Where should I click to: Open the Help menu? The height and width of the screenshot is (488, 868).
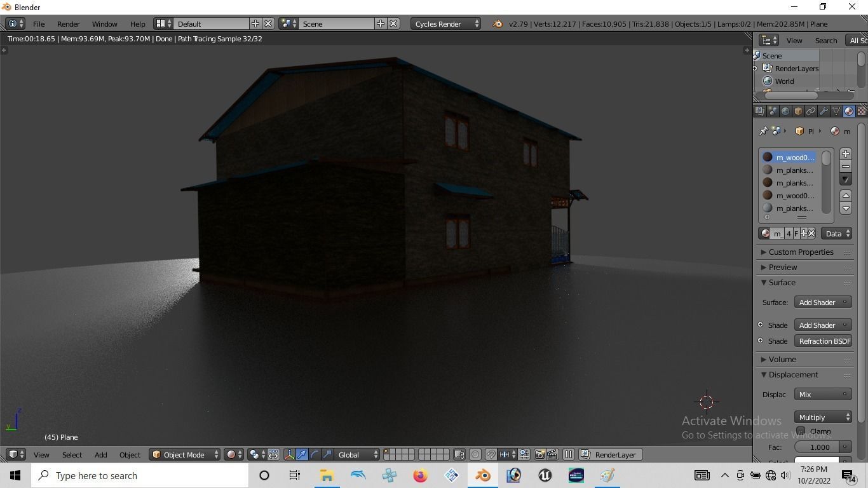pyautogui.click(x=137, y=24)
